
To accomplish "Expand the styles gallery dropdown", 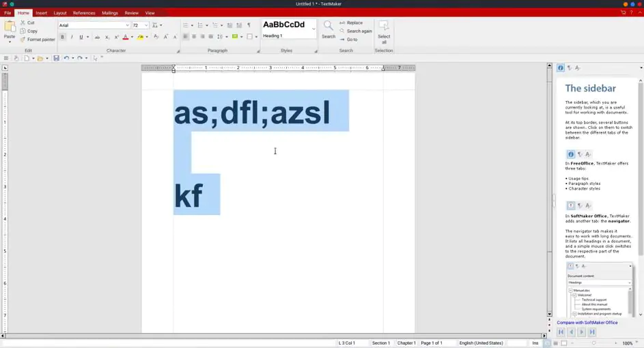I will tap(313, 29).
